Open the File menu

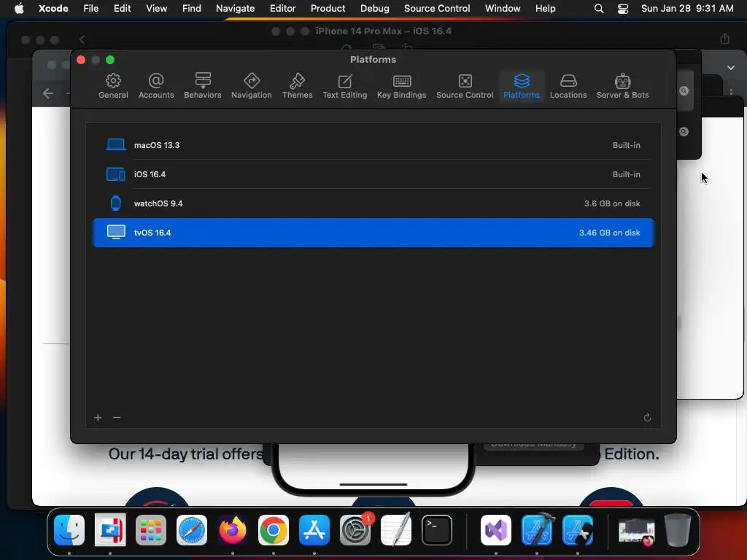click(x=90, y=9)
